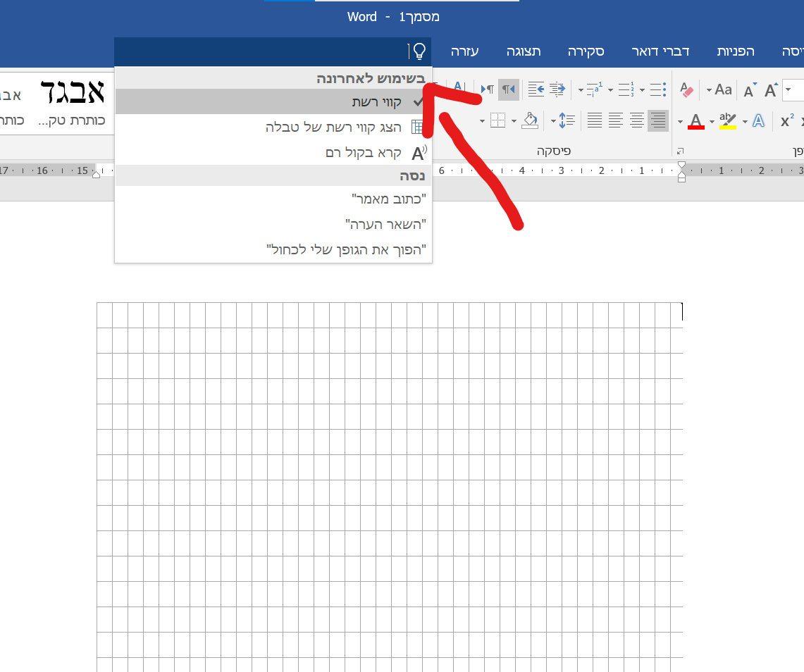Open the הפניות tab
The image size is (804, 672).
point(735,51)
